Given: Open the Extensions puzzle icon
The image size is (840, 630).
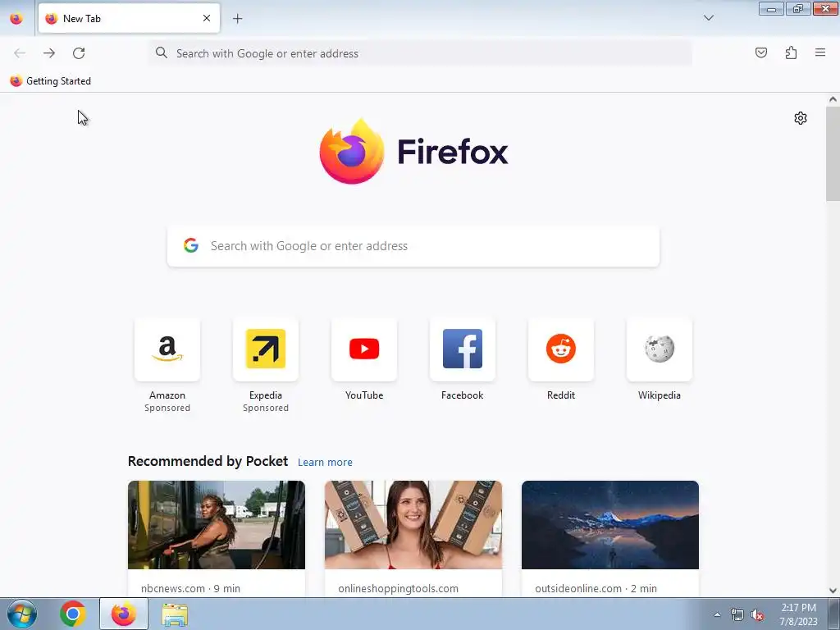Looking at the screenshot, I should click(x=791, y=52).
